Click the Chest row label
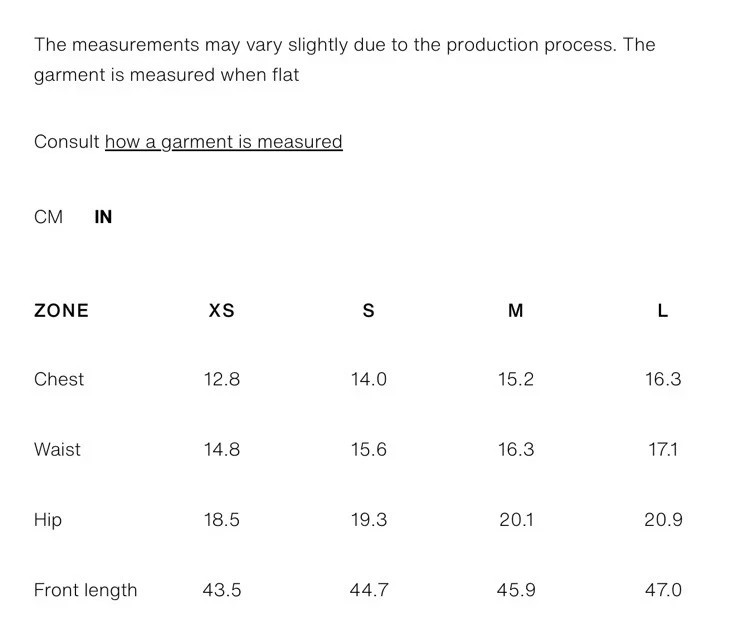The height and width of the screenshot is (636, 736). [59, 379]
